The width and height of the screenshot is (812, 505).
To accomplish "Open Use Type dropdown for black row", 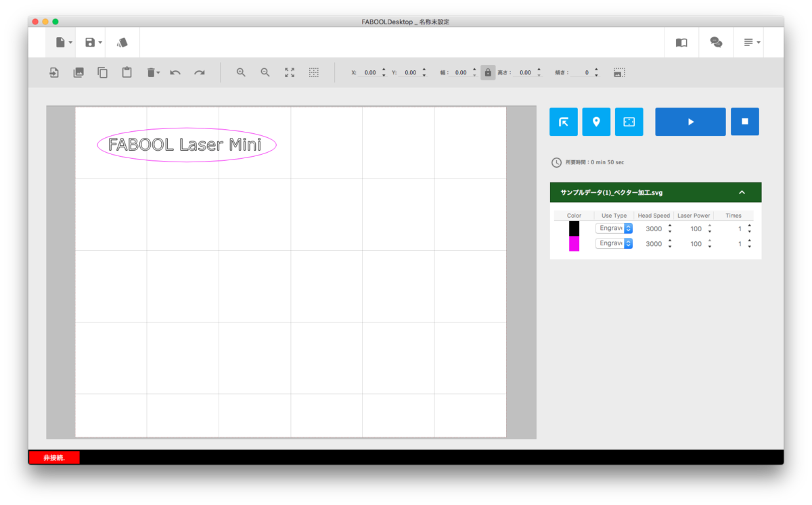I will tap(614, 229).
